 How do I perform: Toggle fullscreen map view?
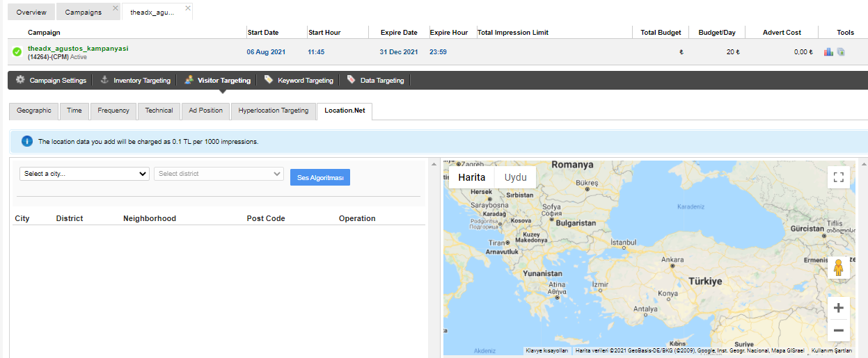839,177
